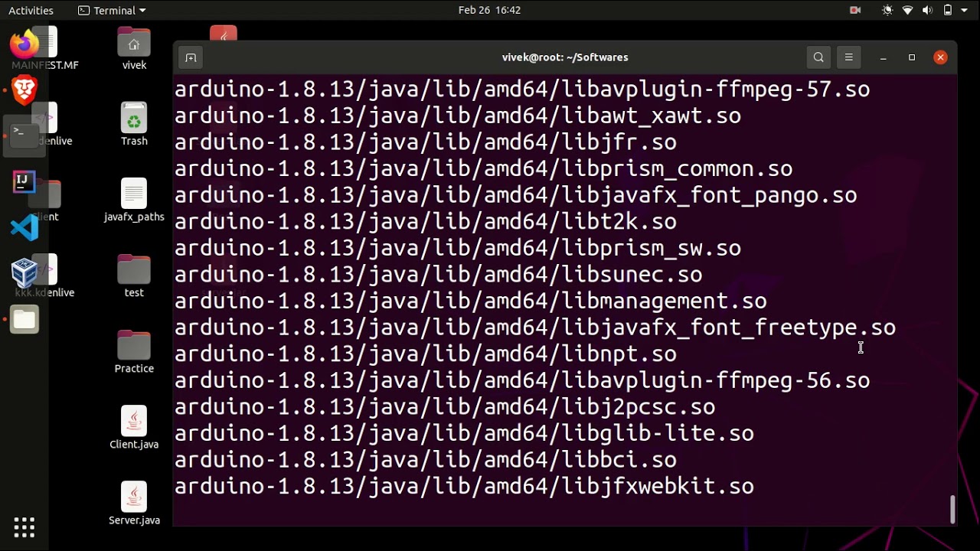
Task: Select the Terminal icon in the dock
Action: tap(24, 136)
